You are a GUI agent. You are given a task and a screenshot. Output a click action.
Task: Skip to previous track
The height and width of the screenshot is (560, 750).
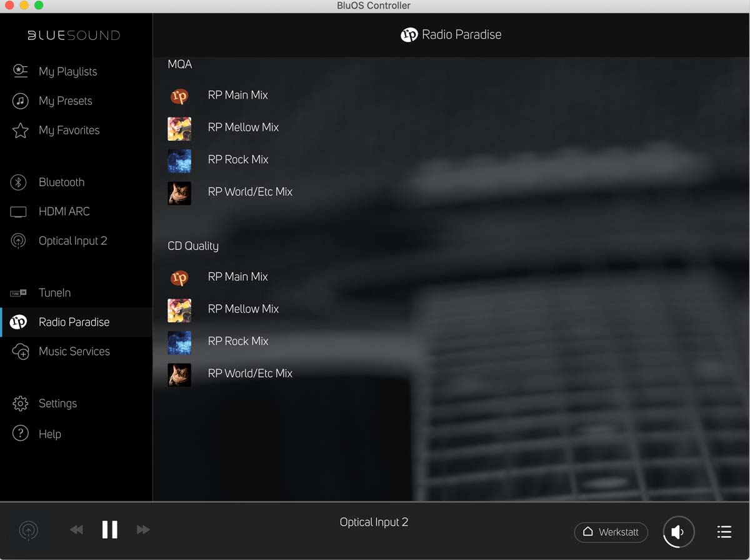click(76, 529)
